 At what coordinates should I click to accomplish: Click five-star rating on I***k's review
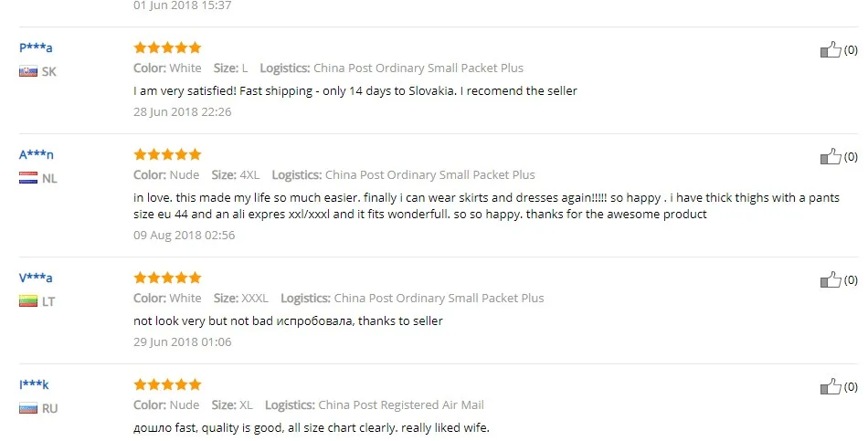coord(167,384)
